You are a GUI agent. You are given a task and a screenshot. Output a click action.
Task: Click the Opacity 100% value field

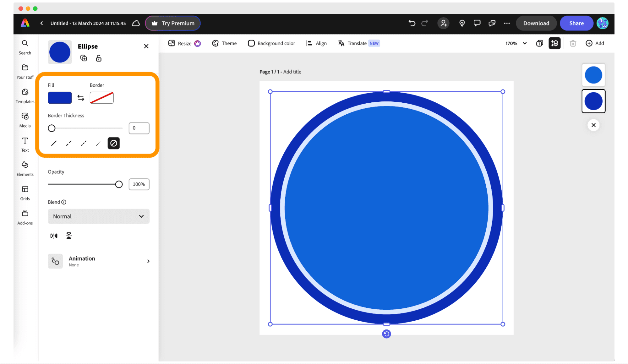pos(139,184)
